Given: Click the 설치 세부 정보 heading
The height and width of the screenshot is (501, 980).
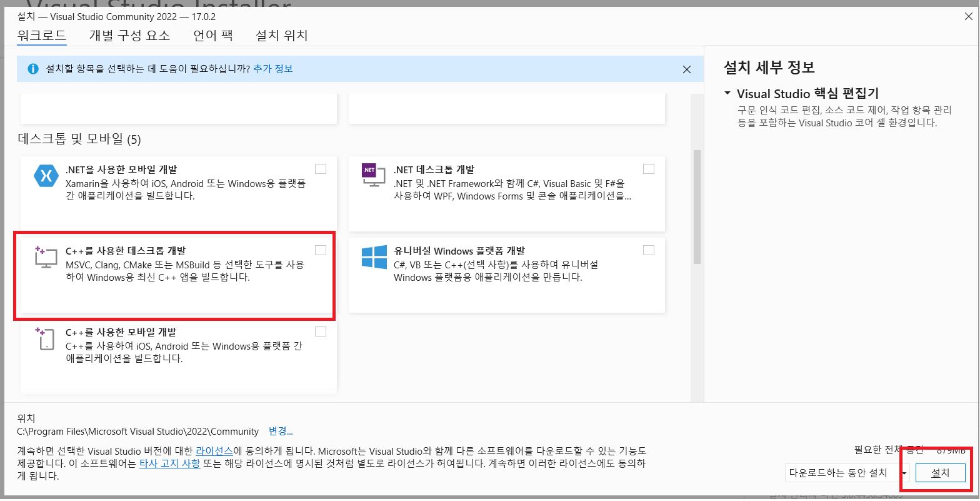Looking at the screenshot, I should click(x=769, y=68).
